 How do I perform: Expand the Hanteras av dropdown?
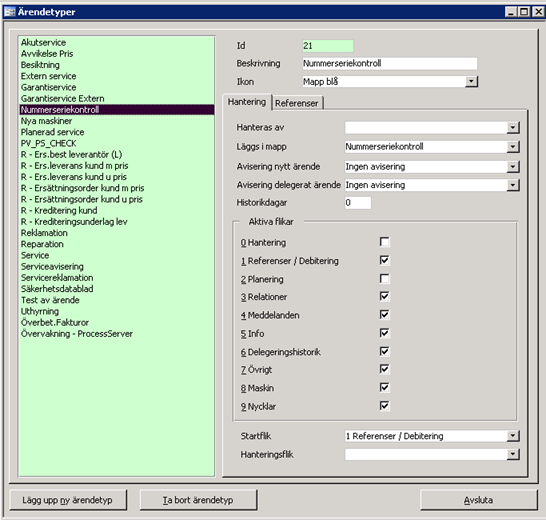(513, 128)
